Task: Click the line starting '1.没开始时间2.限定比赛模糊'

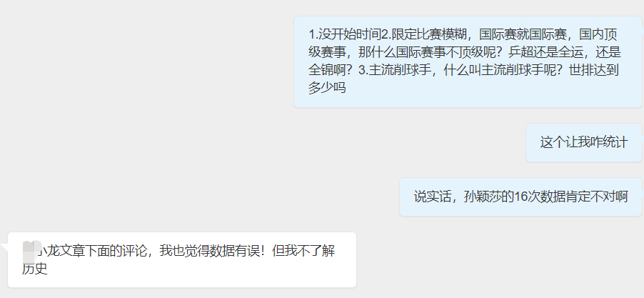Action: click(463, 35)
